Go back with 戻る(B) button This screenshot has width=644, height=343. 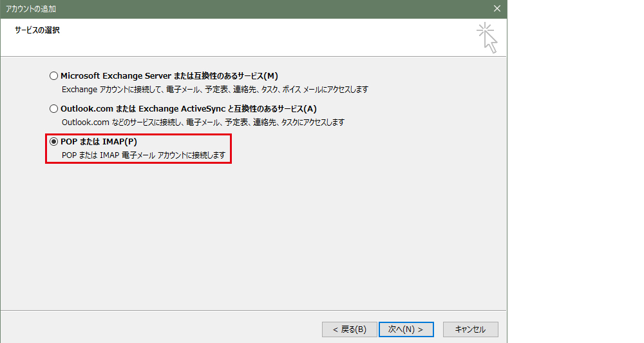coord(349,329)
